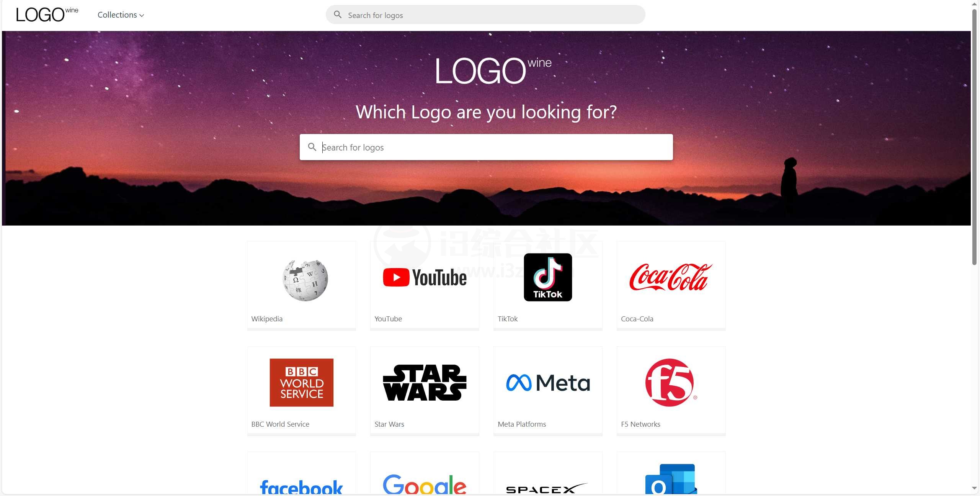Click the hero search magnifier icon
980x496 pixels.
click(x=312, y=147)
